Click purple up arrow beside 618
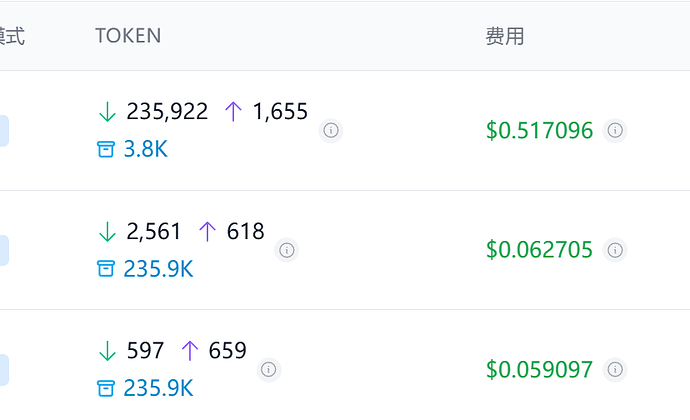Screen dimensions: 690x420 pyautogui.click(x=207, y=232)
